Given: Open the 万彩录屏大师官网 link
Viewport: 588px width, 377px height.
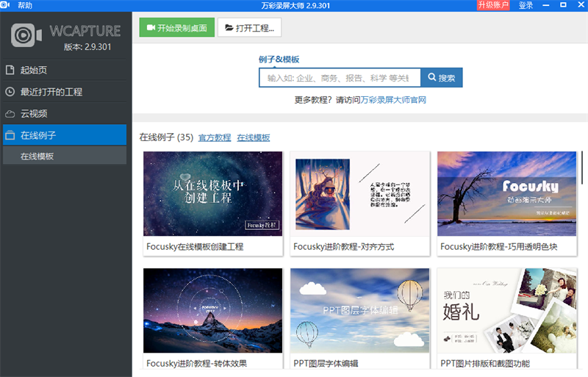Looking at the screenshot, I should 393,100.
